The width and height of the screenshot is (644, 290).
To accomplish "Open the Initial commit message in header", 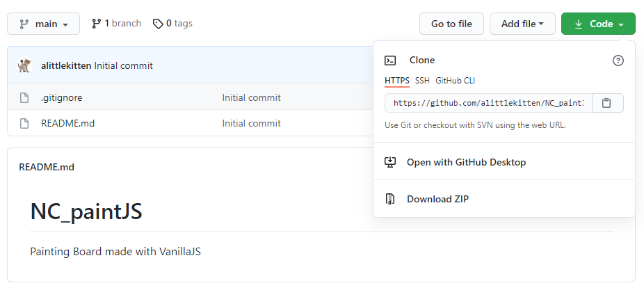I will [x=124, y=66].
